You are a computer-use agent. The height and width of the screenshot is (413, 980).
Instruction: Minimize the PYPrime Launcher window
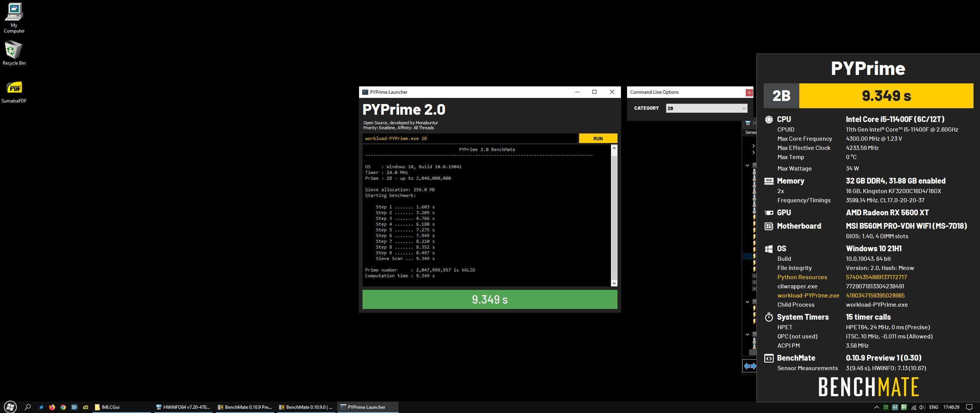(x=577, y=92)
